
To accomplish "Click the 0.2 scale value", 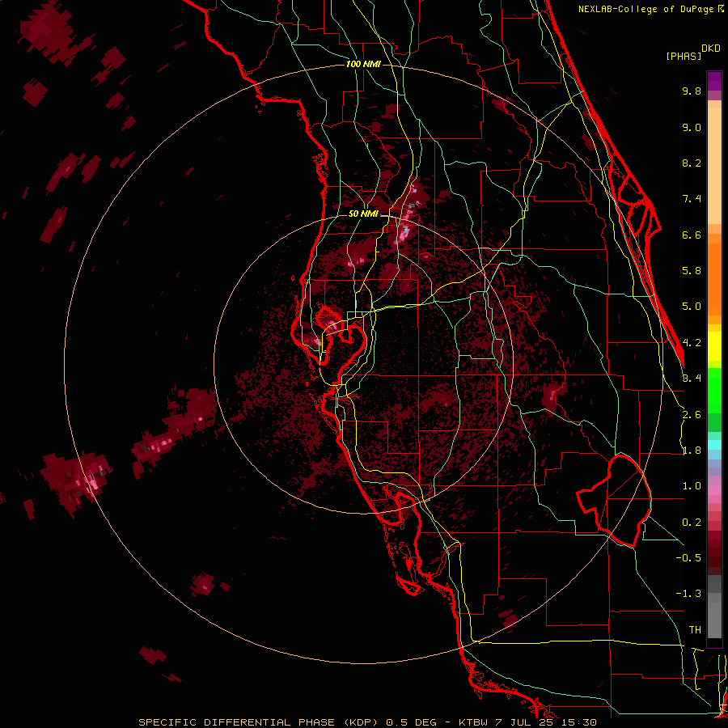I will (x=692, y=523).
